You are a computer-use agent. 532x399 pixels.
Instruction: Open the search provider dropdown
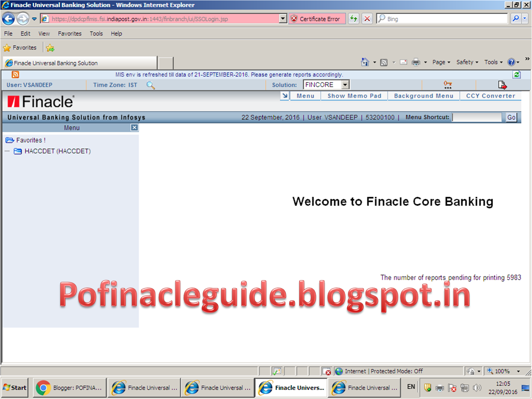coord(525,19)
